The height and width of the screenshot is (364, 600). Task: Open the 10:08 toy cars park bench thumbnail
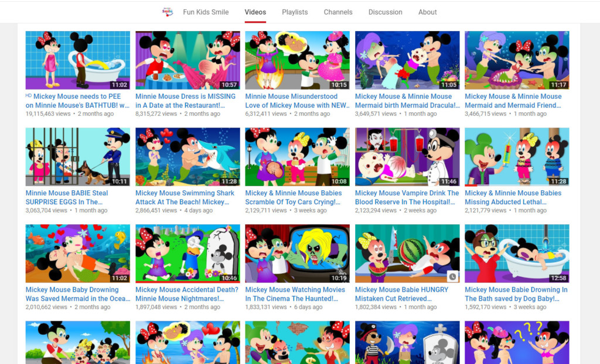[297, 157]
